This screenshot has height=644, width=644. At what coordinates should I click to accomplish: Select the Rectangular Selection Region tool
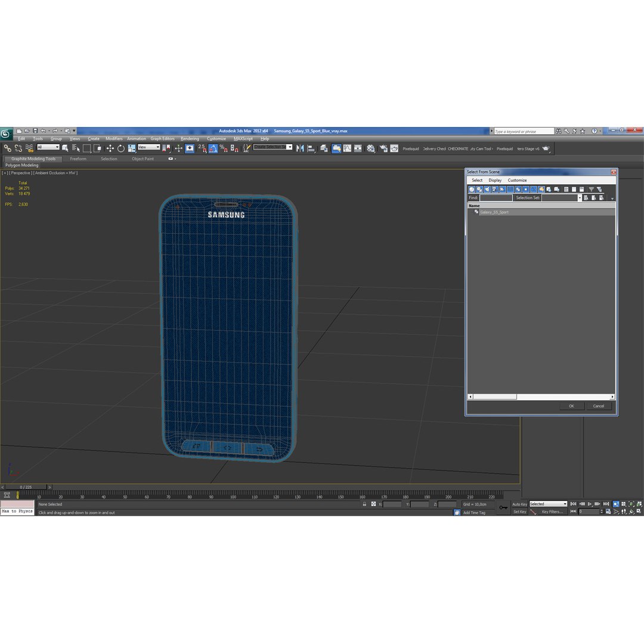click(86, 148)
